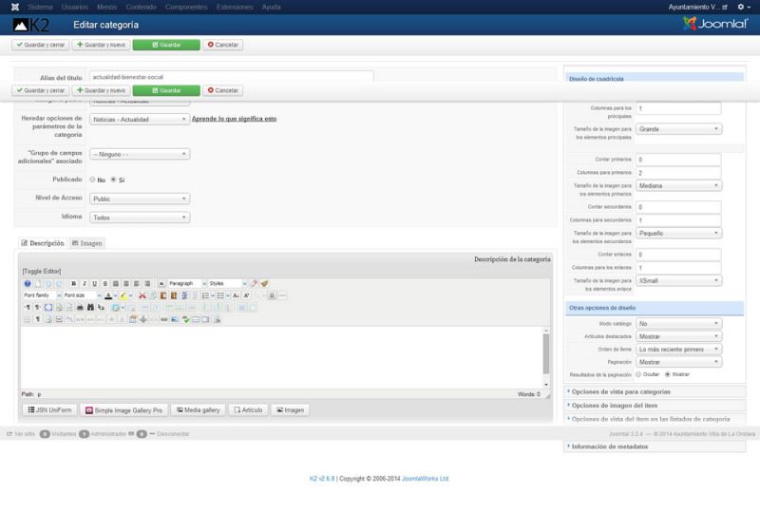This screenshot has width=760, height=532.
Task: Click the Simple Image Gallery Pro button
Action: [124, 409]
